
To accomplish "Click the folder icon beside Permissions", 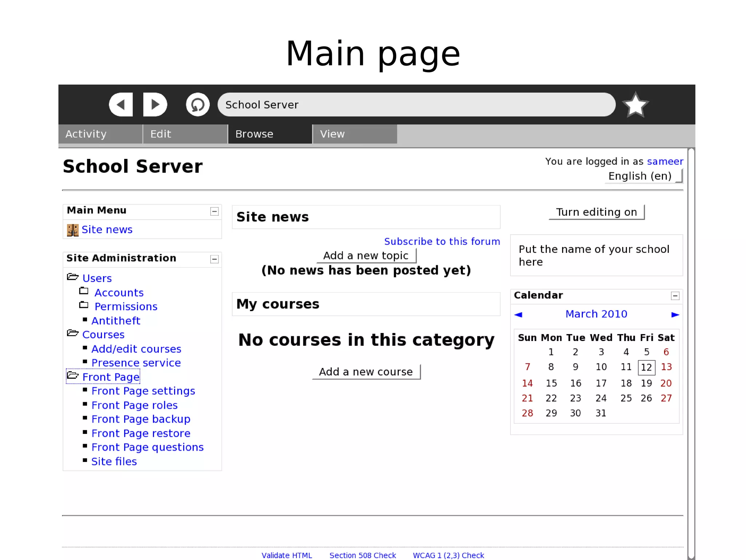I will coord(84,305).
